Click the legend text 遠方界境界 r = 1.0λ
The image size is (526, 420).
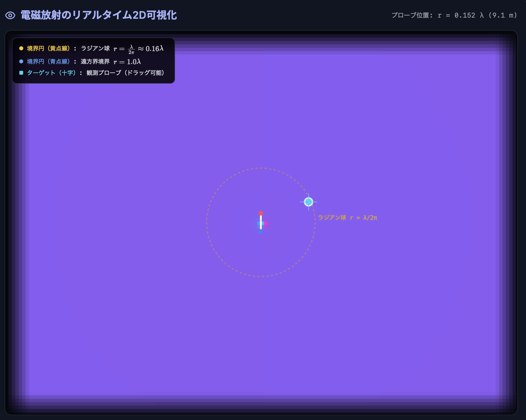coord(111,62)
